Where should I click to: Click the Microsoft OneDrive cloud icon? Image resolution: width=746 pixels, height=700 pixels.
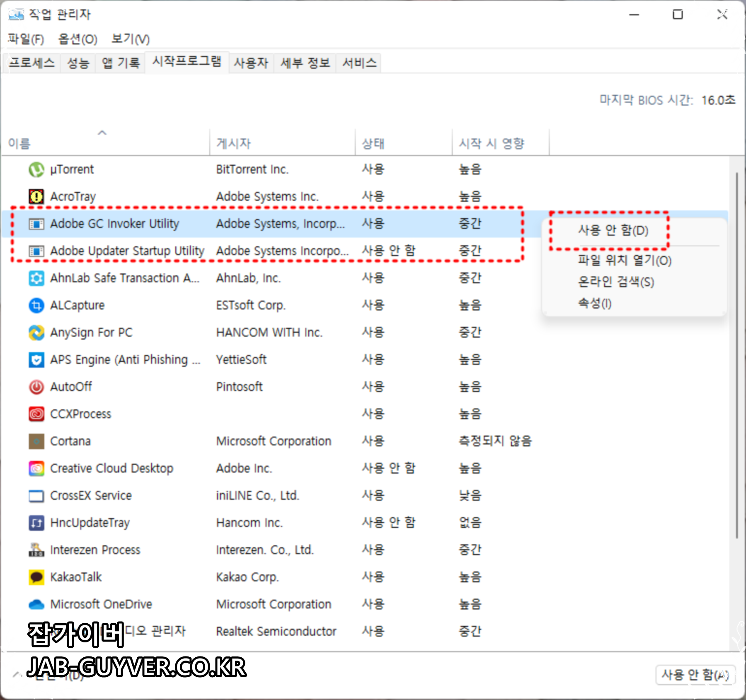click(36, 605)
